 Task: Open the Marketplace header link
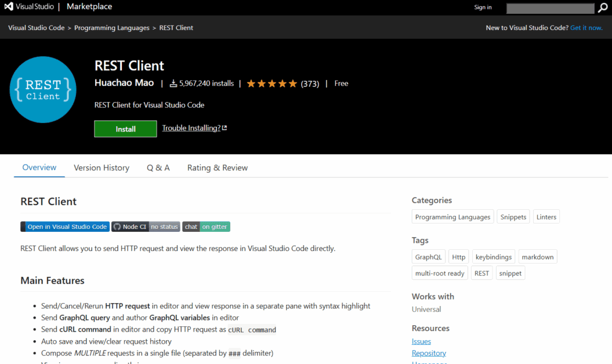[90, 7]
